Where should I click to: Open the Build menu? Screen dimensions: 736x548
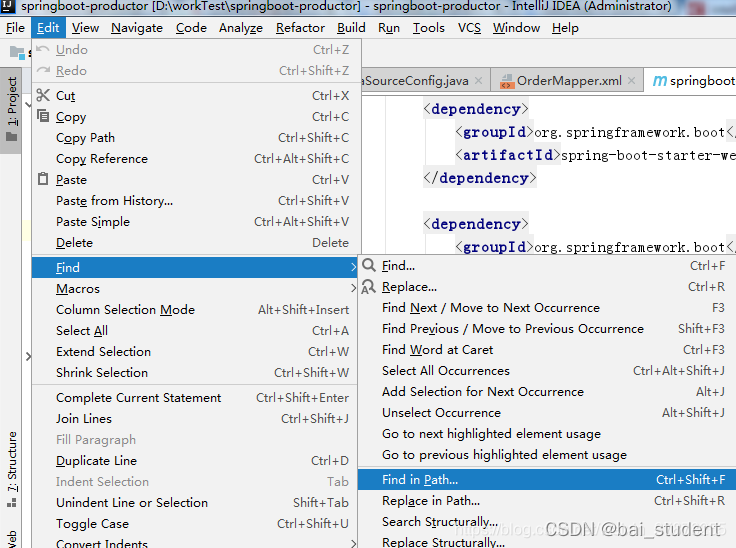(x=351, y=28)
